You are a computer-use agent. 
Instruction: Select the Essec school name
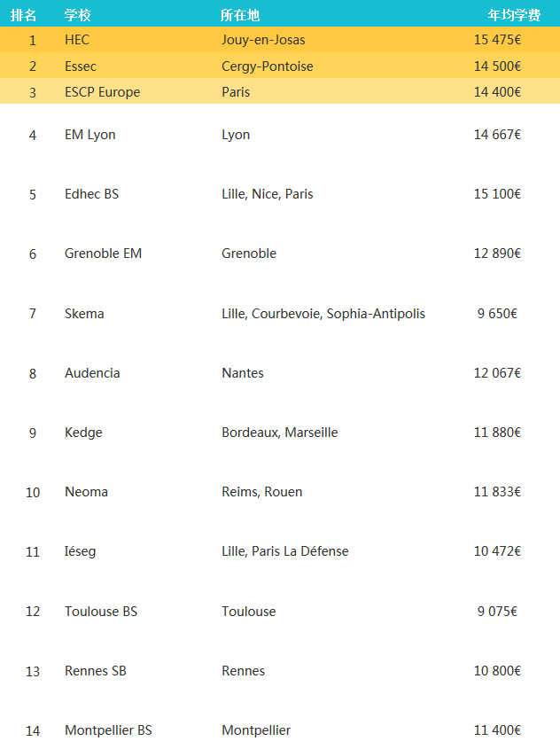(x=81, y=66)
